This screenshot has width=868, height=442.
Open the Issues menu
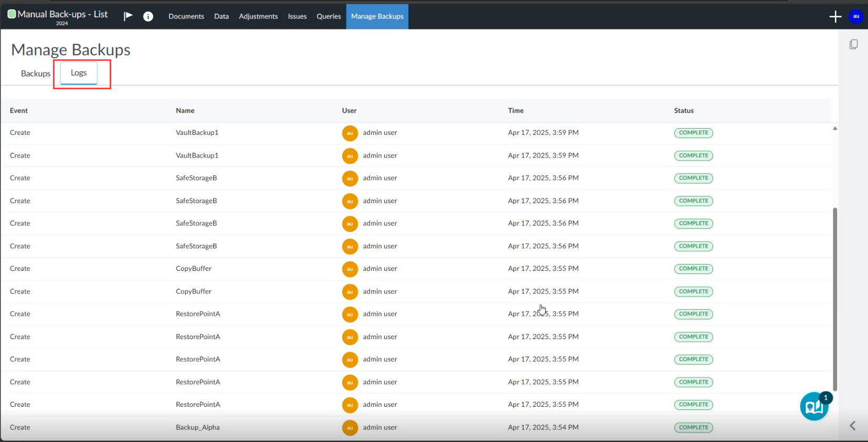pyautogui.click(x=297, y=16)
